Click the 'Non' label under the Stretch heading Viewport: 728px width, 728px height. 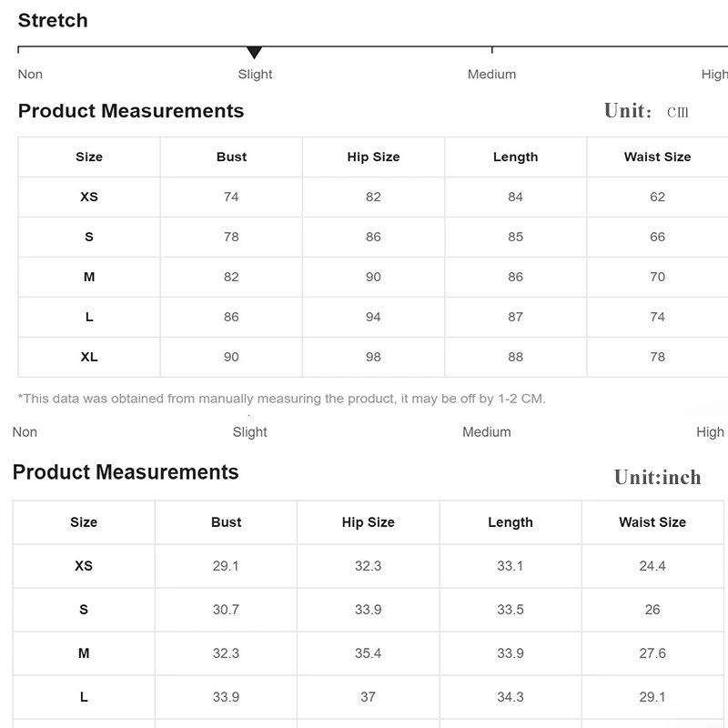coord(30,75)
